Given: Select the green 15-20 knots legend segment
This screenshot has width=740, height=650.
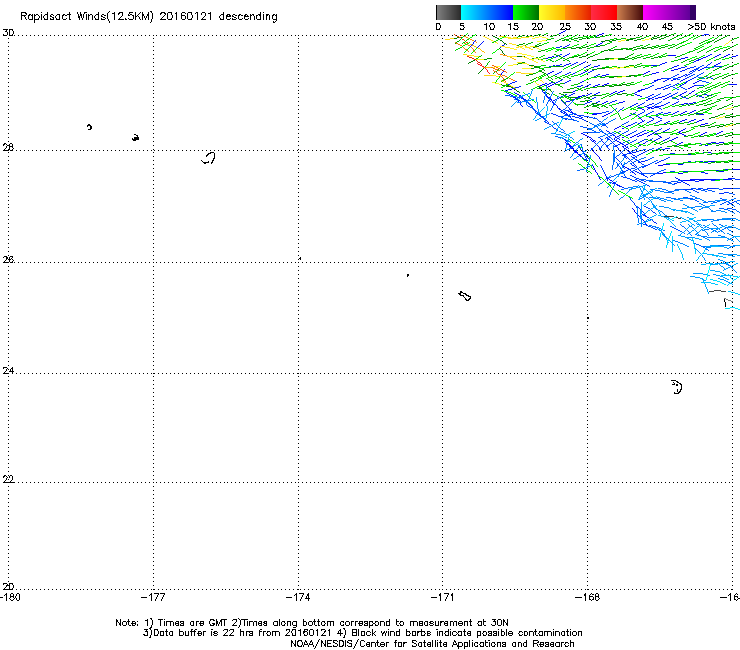Looking at the screenshot, I should [526, 12].
